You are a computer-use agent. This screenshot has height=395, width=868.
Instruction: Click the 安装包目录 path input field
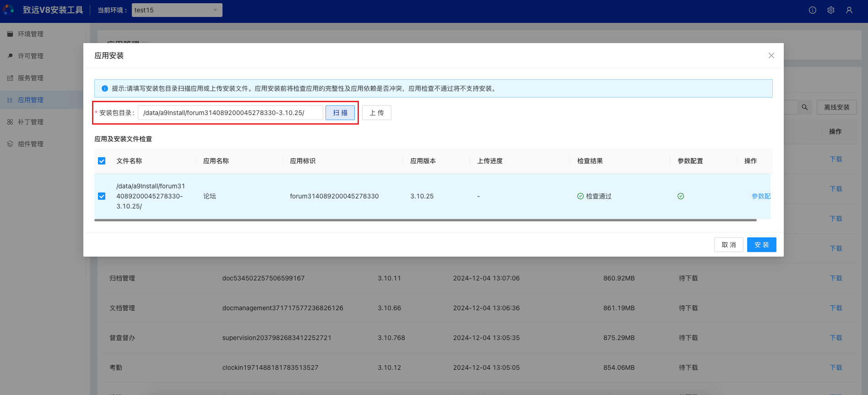pos(230,113)
